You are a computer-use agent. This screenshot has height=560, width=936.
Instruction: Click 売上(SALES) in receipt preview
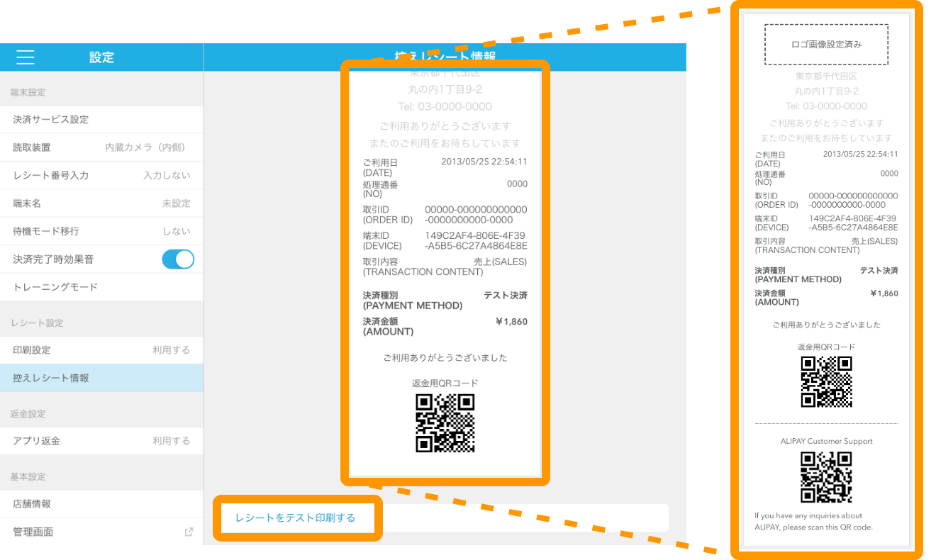click(x=501, y=262)
